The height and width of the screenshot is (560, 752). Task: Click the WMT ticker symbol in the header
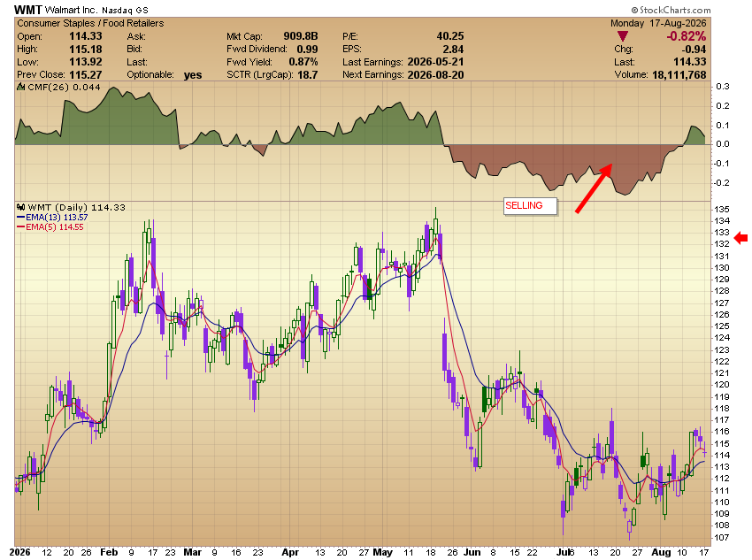[x=27, y=9]
